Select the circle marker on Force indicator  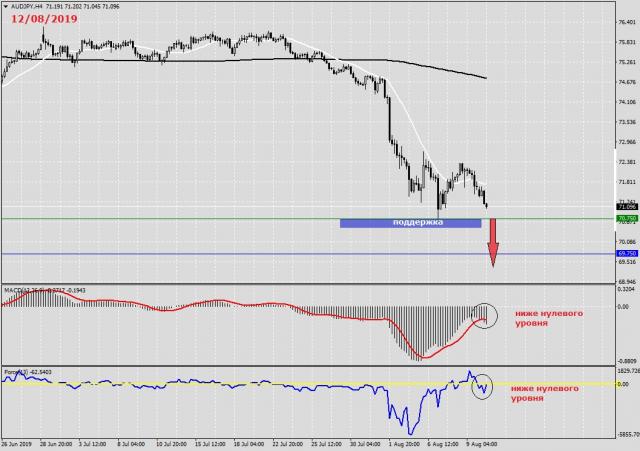[482, 385]
